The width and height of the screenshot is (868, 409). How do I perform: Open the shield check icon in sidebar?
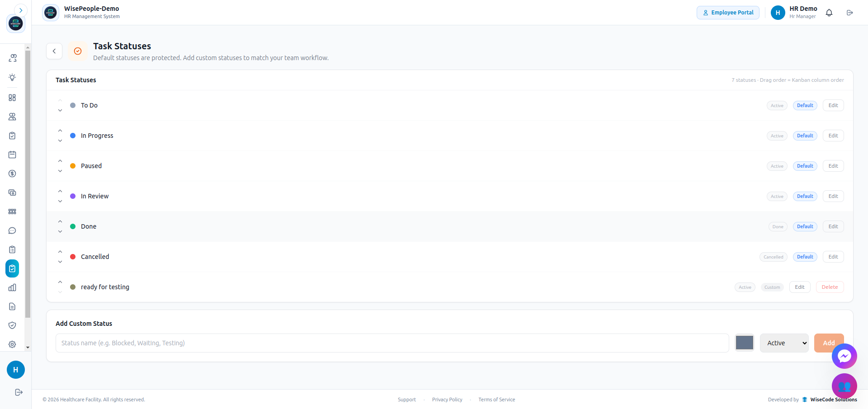pos(12,325)
